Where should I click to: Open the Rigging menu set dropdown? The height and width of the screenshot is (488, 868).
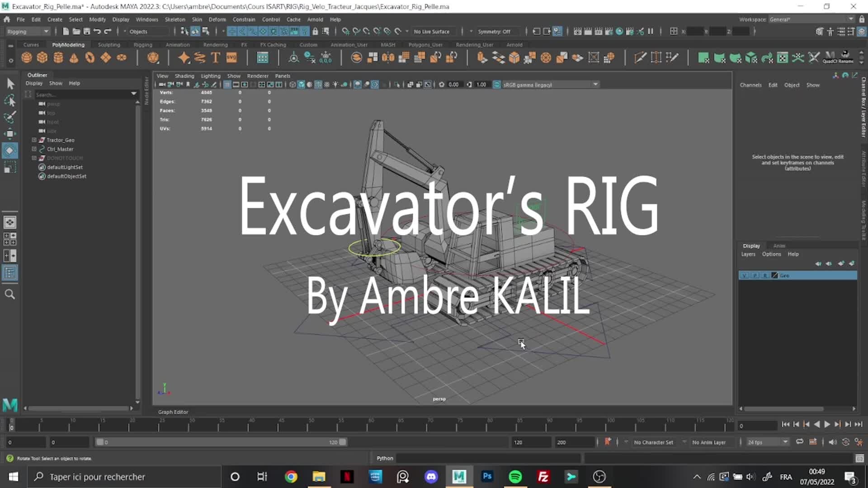coord(27,31)
